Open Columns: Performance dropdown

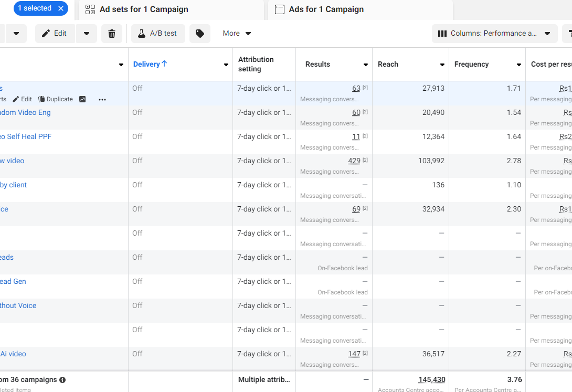[494, 34]
